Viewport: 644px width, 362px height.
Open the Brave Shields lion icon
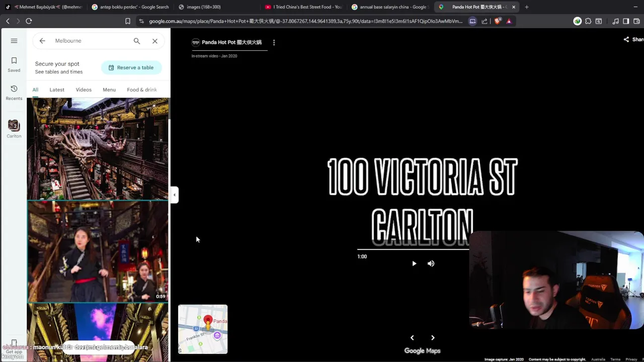[498, 21]
